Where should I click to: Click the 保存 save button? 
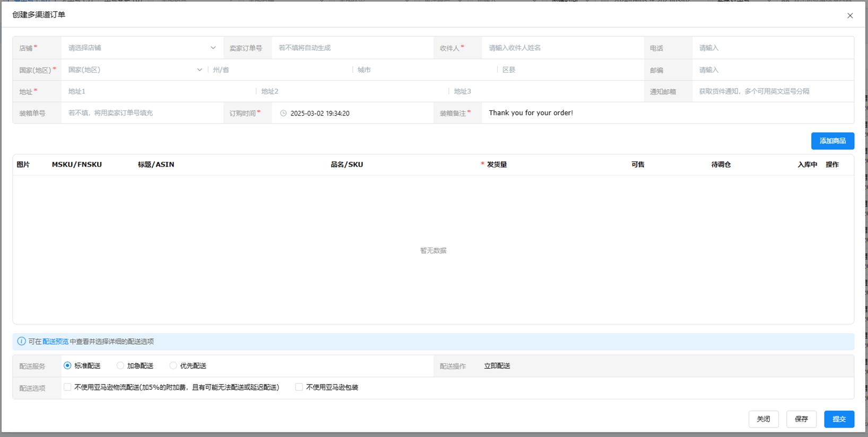click(801, 419)
